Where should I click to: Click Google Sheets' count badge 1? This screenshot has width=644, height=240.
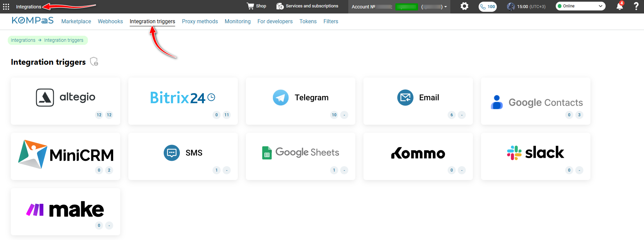[x=334, y=170]
